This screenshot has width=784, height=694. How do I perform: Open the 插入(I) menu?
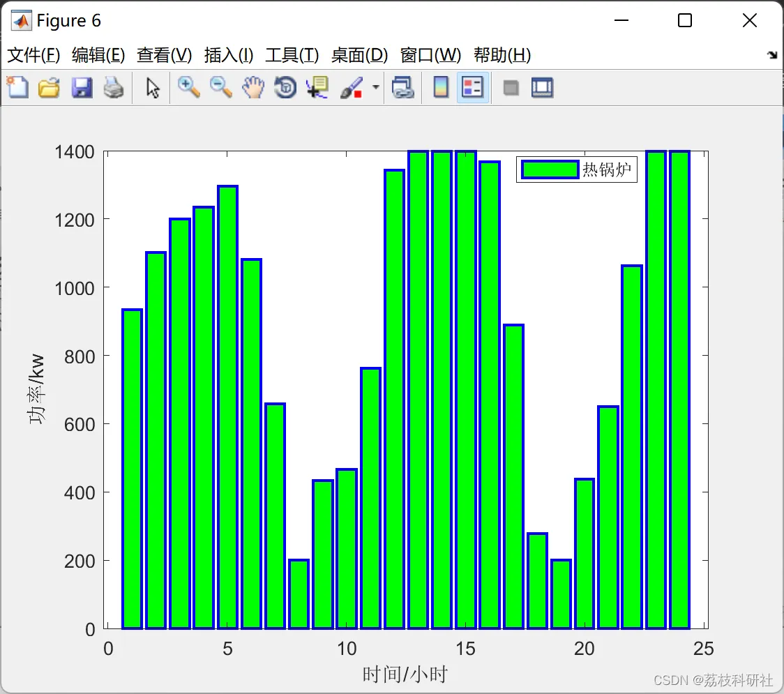tap(229, 55)
